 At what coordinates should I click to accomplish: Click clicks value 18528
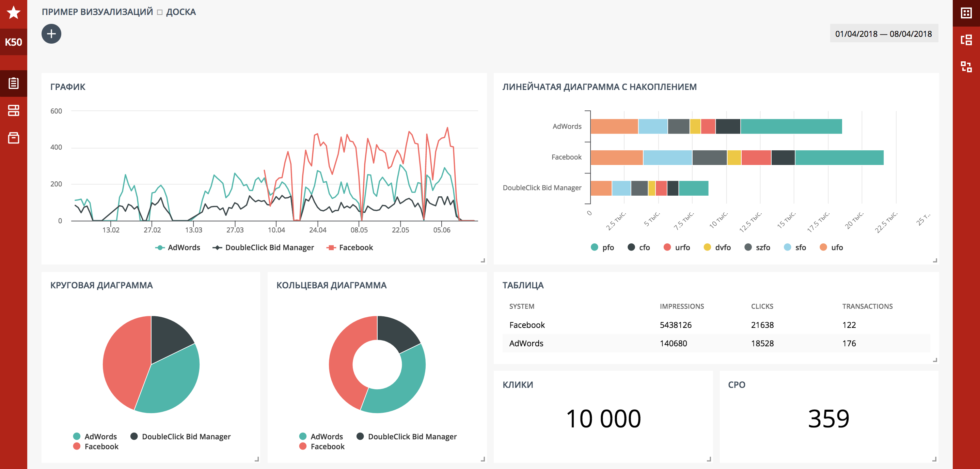coord(762,343)
